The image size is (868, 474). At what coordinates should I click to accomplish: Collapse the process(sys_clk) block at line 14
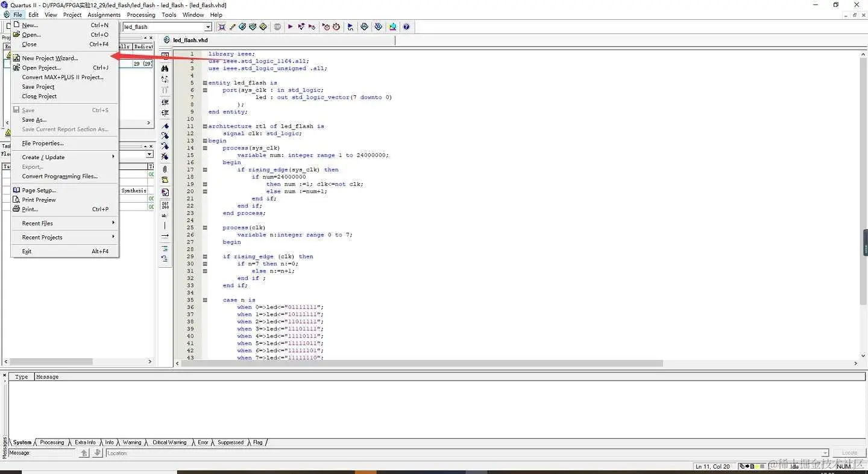click(x=205, y=148)
